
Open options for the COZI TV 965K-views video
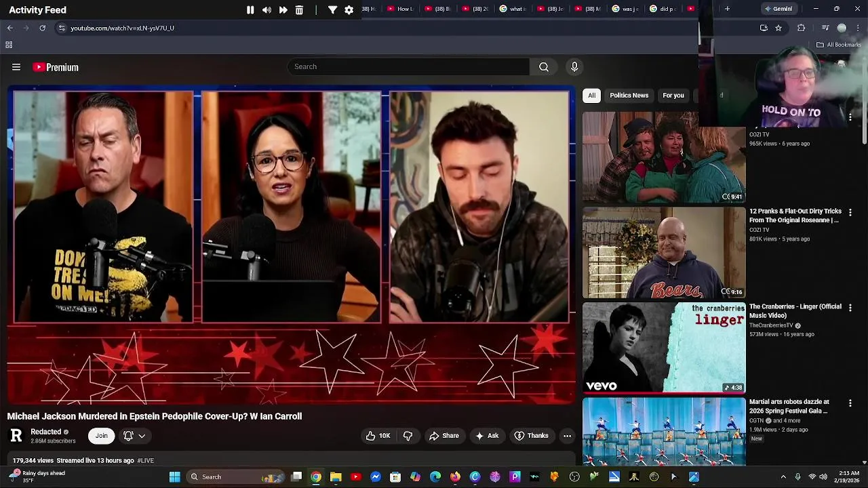point(850,117)
